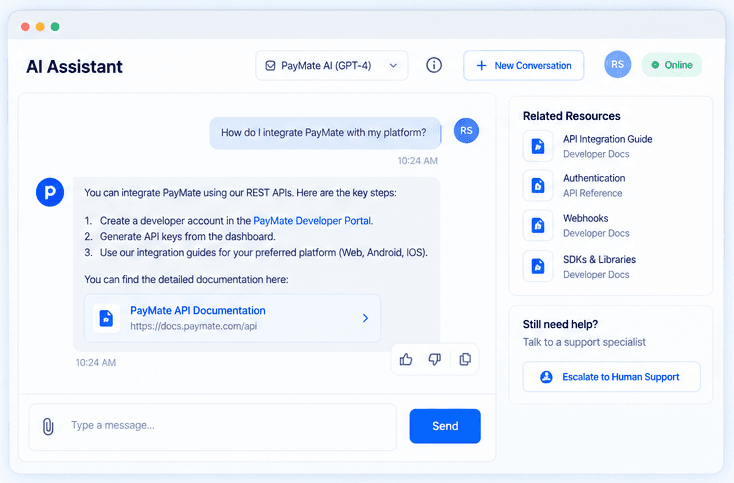Click the plus icon in New Conversation
Image resolution: width=734 pixels, height=483 pixels.
(481, 66)
